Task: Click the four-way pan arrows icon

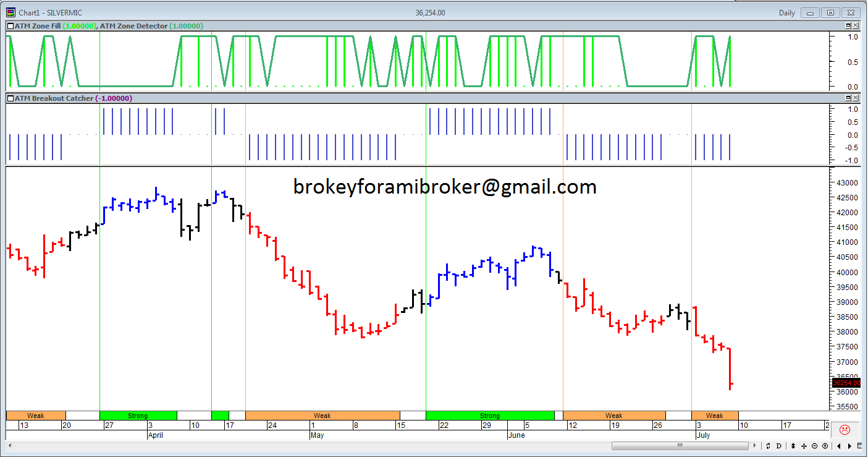Action: (804, 446)
